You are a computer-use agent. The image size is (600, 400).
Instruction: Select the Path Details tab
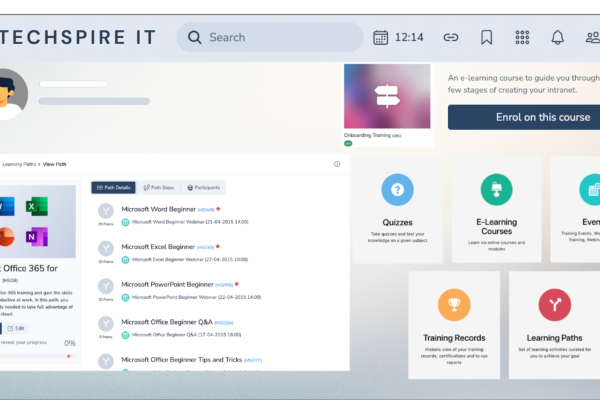[113, 187]
